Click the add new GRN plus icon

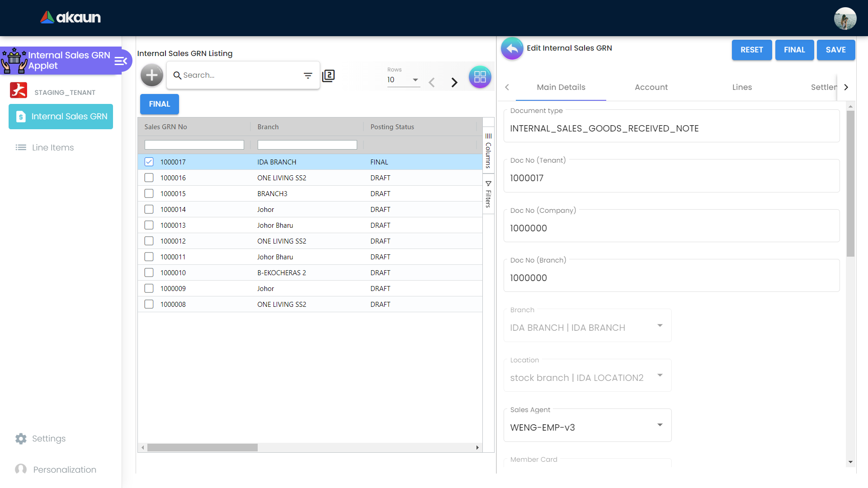point(151,75)
